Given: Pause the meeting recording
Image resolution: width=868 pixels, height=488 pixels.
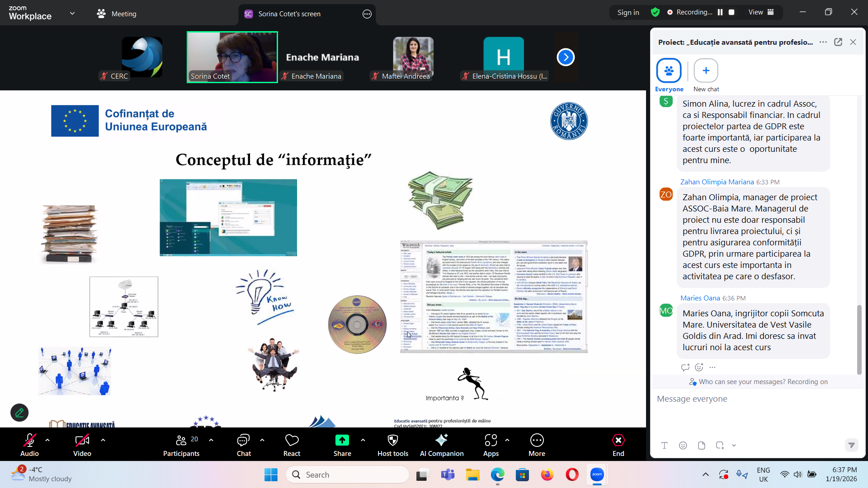Looking at the screenshot, I should click(x=720, y=12).
